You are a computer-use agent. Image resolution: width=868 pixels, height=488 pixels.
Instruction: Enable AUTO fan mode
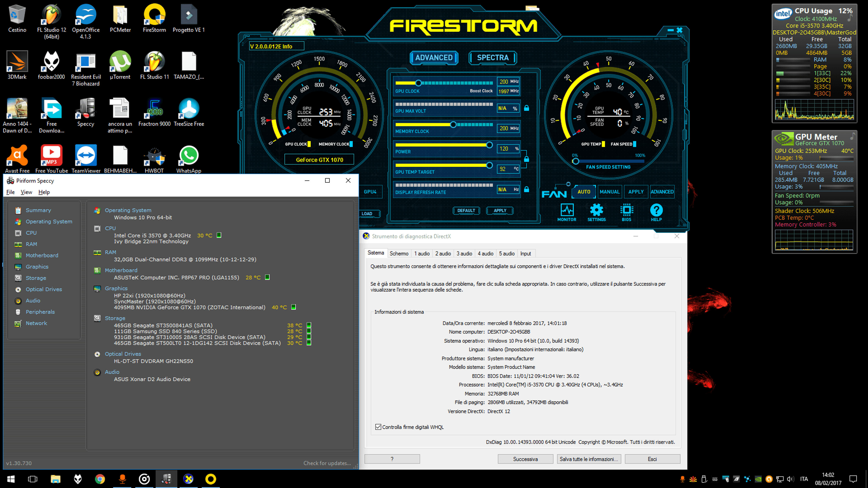point(584,192)
